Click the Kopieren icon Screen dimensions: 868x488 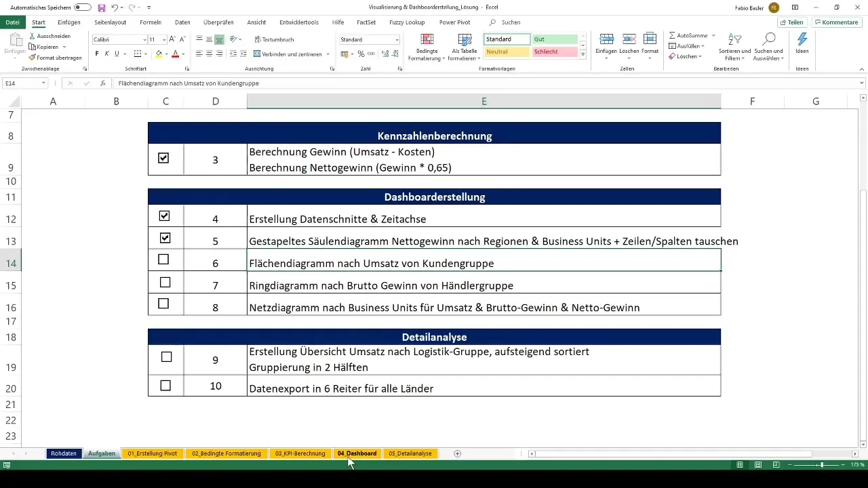pyautogui.click(x=33, y=47)
